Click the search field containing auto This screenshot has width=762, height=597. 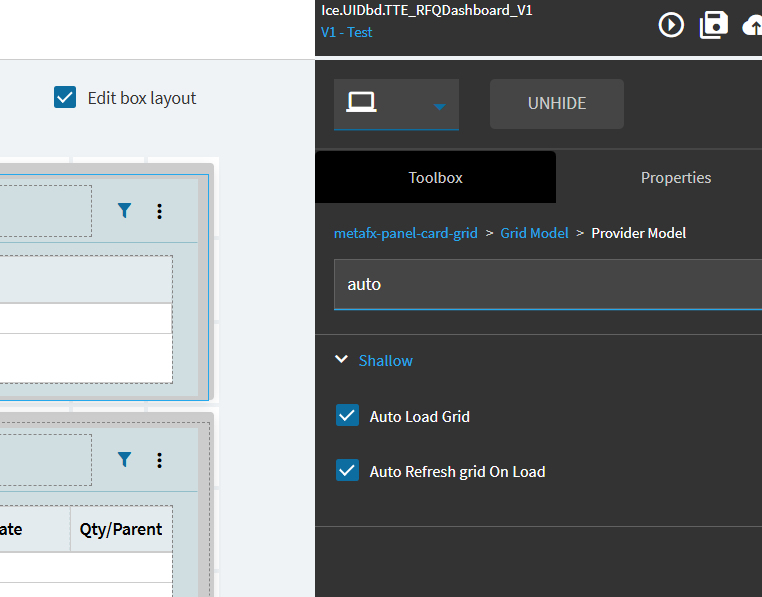548,284
